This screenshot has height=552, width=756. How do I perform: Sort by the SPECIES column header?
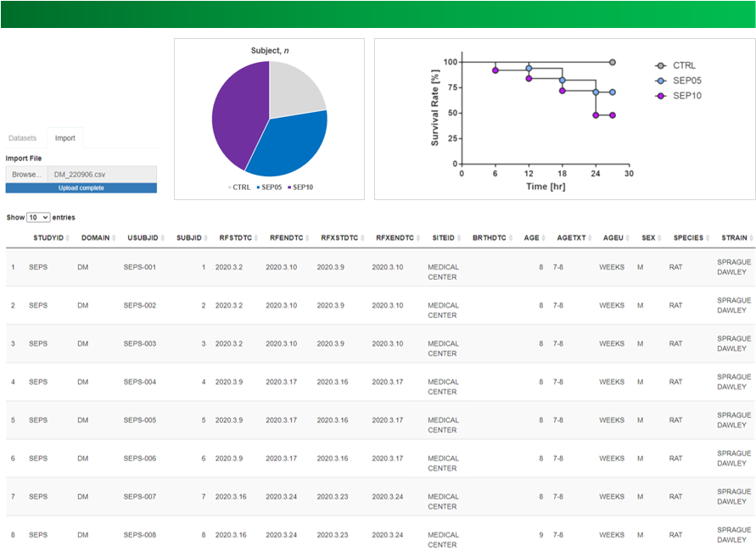pyautogui.click(x=688, y=237)
